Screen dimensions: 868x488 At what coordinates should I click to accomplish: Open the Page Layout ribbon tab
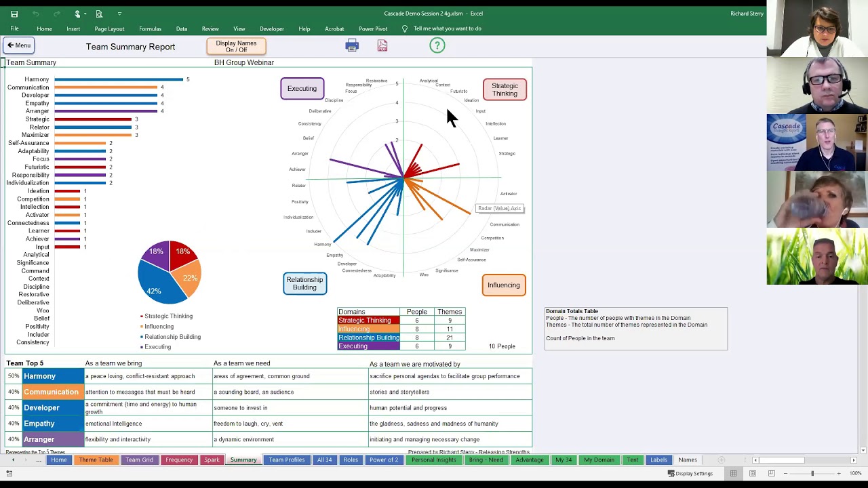click(109, 28)
